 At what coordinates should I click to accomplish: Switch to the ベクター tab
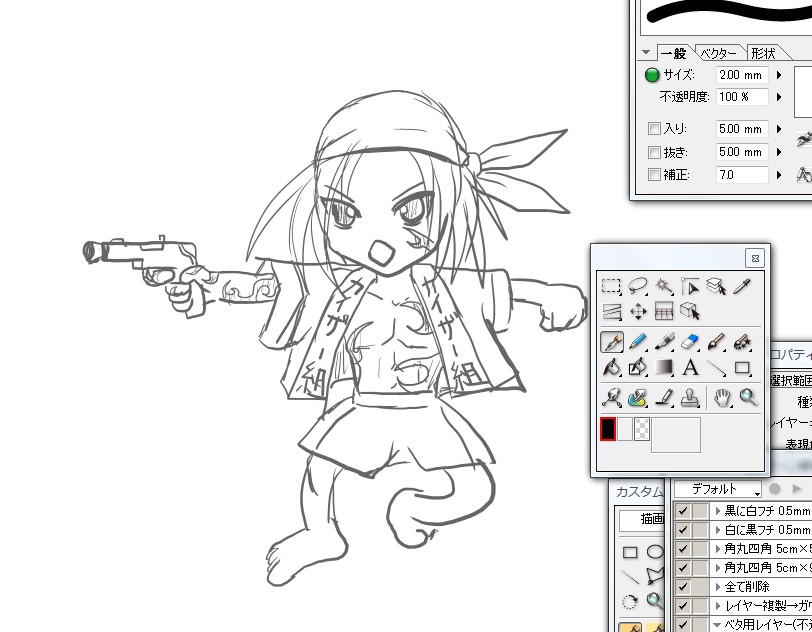pos(718,53)
